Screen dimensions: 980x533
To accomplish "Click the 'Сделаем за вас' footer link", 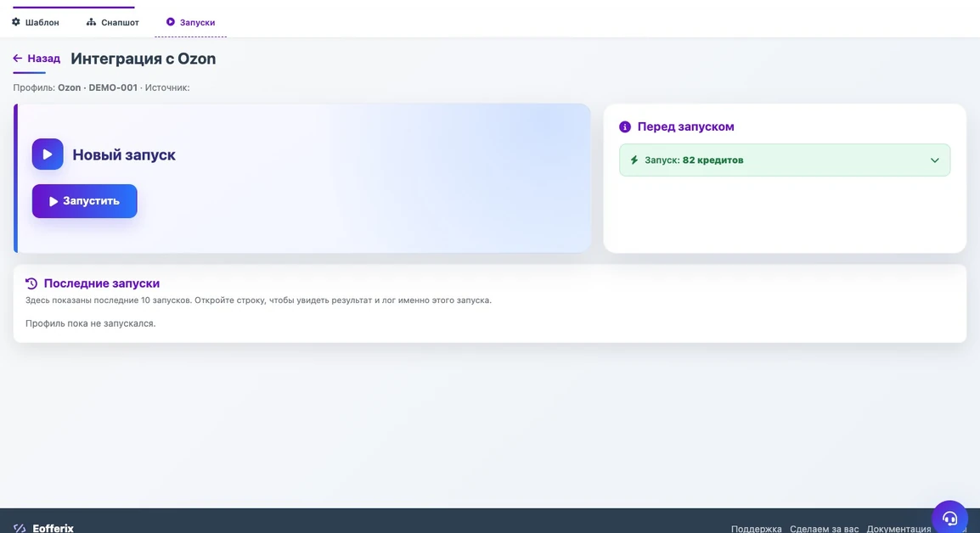I will coord(824,530).
